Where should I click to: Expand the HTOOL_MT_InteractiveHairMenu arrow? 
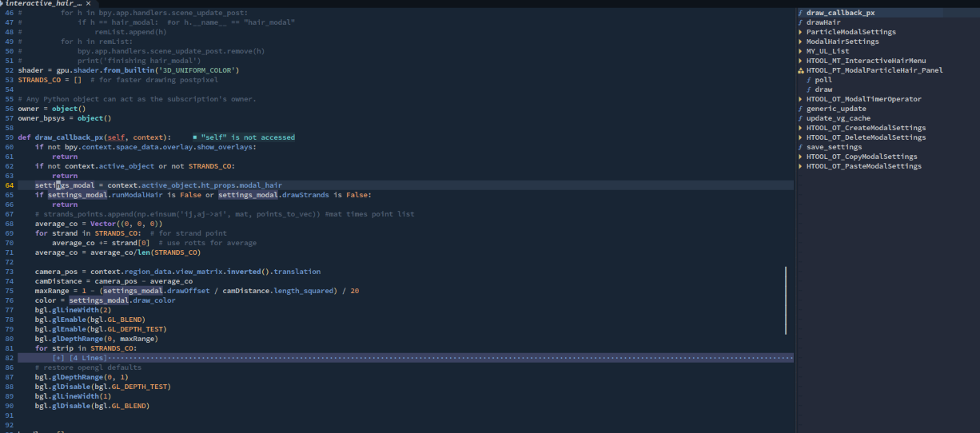click(x=801, y=61)
